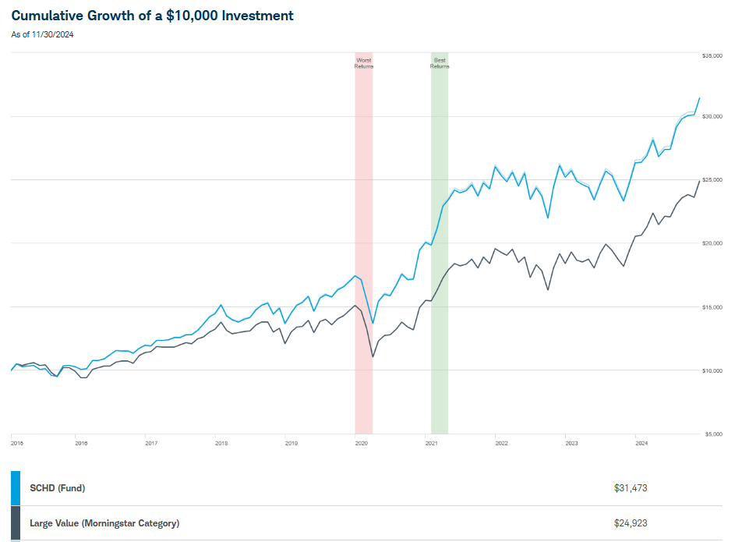Click the $24,923 category ending value

pos(631,523)
